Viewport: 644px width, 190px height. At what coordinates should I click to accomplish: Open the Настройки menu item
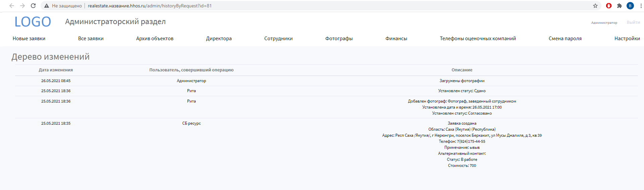[x=627, y=39]
